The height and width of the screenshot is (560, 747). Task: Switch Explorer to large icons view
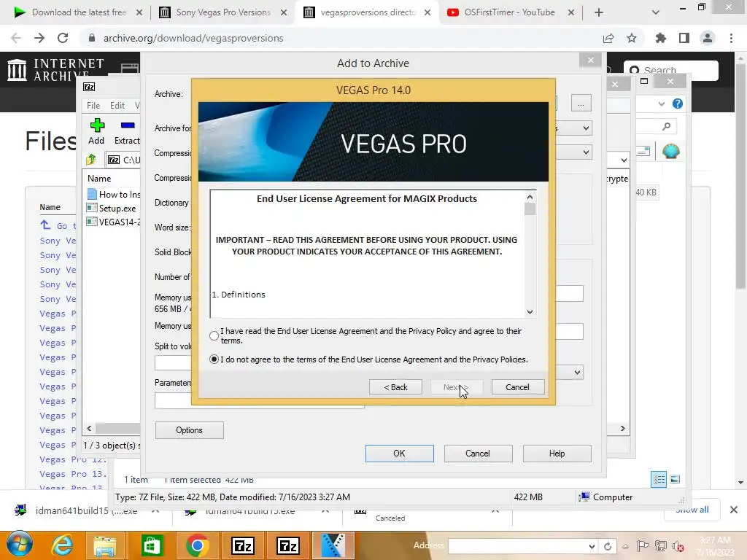coord(675,480)
